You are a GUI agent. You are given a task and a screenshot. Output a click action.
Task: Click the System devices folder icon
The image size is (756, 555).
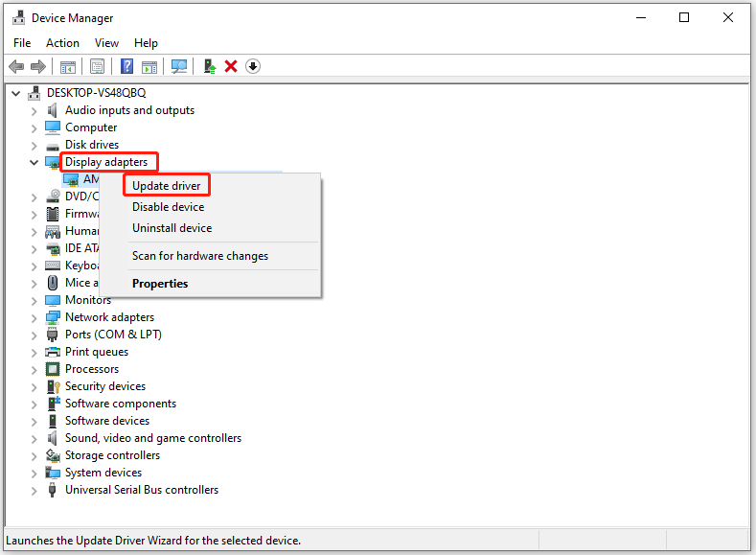[53, 473]
